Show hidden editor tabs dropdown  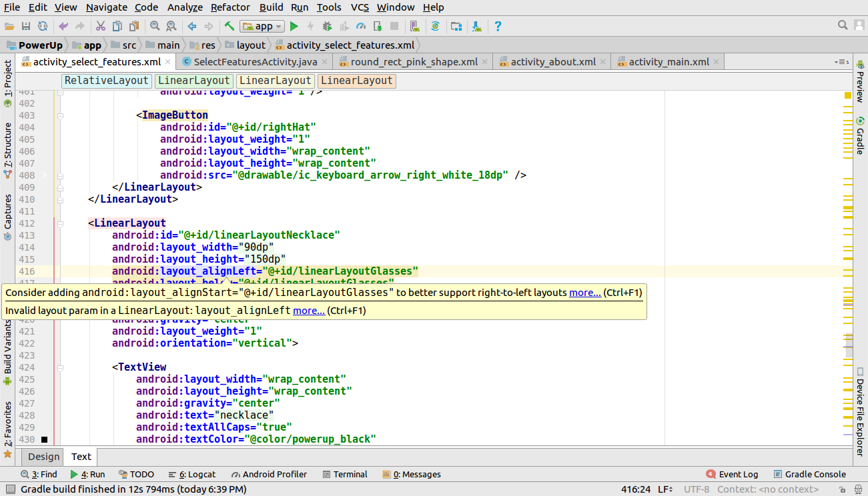842,62
